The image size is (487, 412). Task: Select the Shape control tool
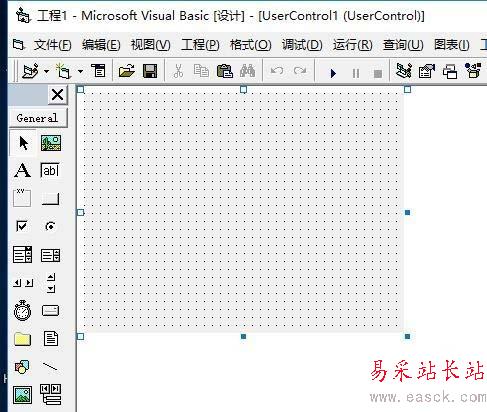[x=22, y=367]
